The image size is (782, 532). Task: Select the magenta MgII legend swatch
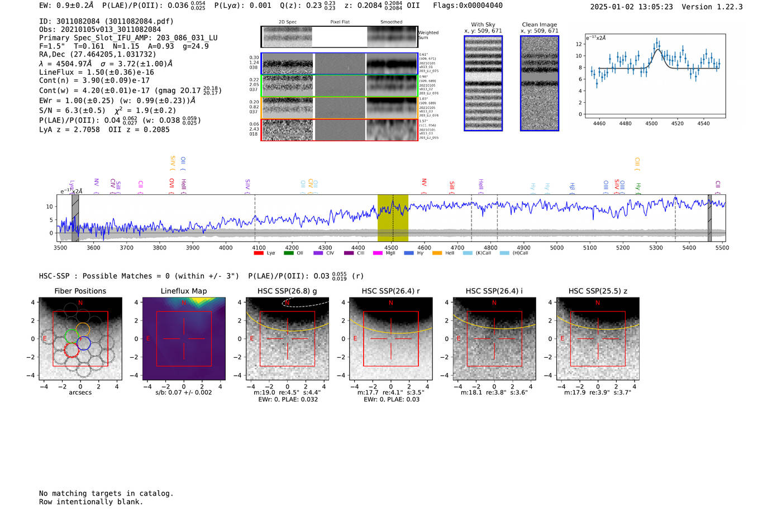378,253
